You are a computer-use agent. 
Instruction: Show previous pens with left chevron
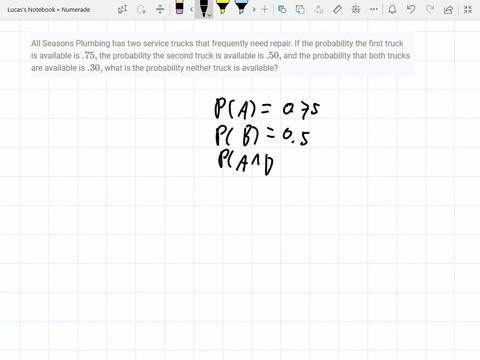191,9
